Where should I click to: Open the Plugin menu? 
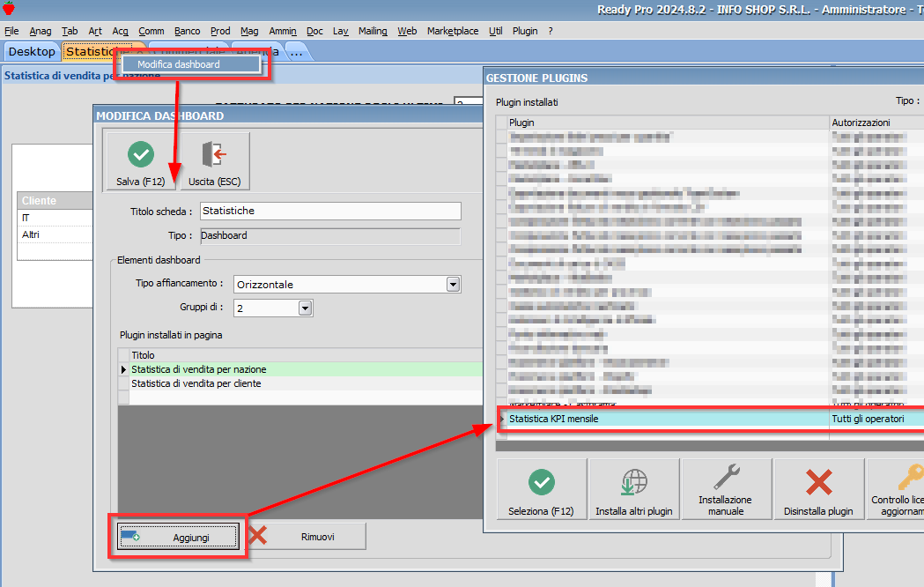(x=525, y=31)
